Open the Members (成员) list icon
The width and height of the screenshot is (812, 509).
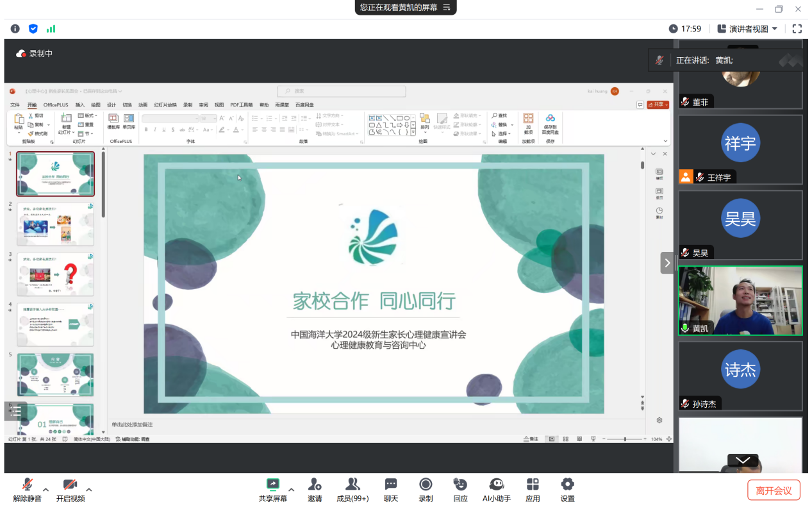point(352,485)
